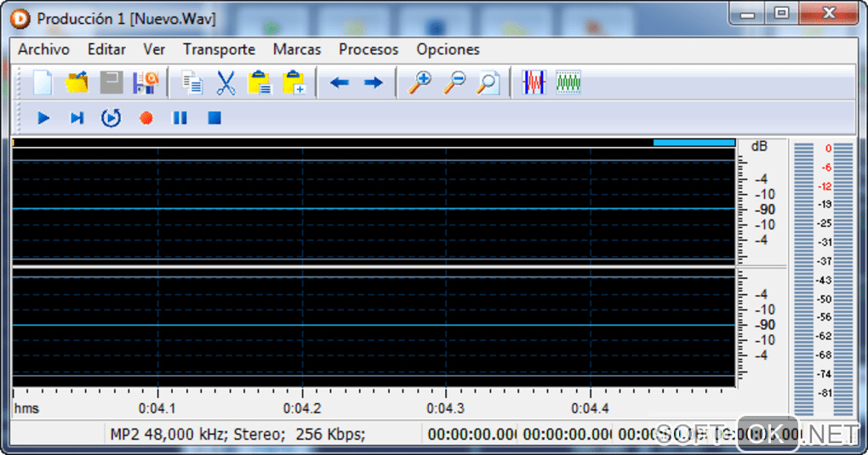Minimize the Producción 1 window
Image resolution: width=868 pixels, height=455 pixels.
pos(747,14)
